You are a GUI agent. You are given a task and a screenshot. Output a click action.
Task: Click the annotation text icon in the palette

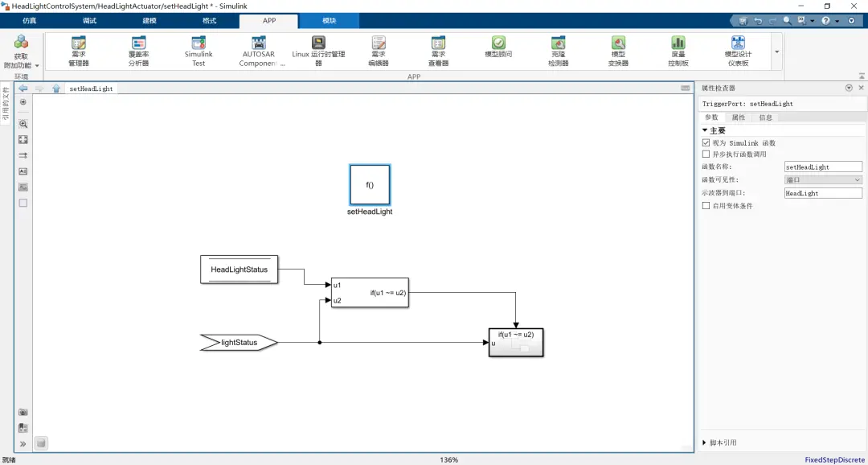tap(23, 171)
